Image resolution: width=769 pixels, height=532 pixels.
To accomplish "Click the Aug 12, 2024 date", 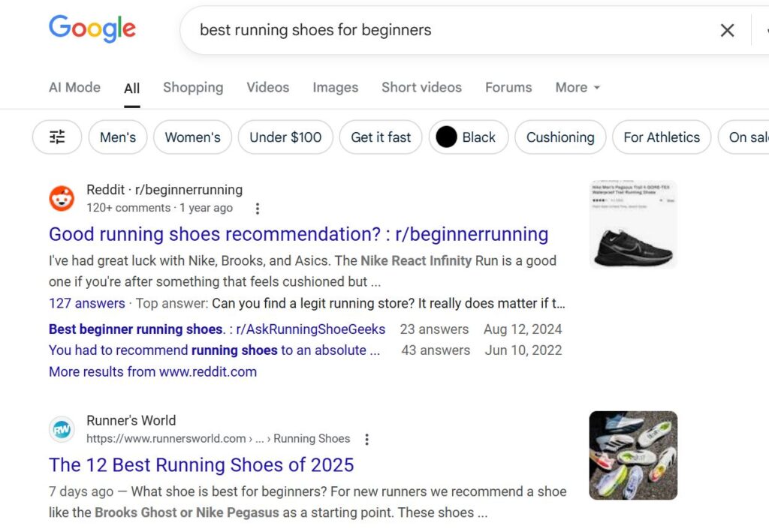I will (523, 329).
